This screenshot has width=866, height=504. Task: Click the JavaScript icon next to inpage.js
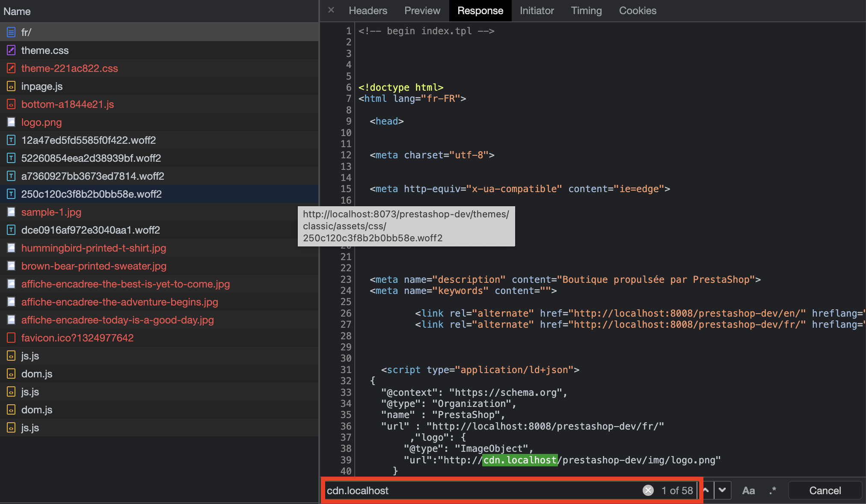(x=11, y=86)
